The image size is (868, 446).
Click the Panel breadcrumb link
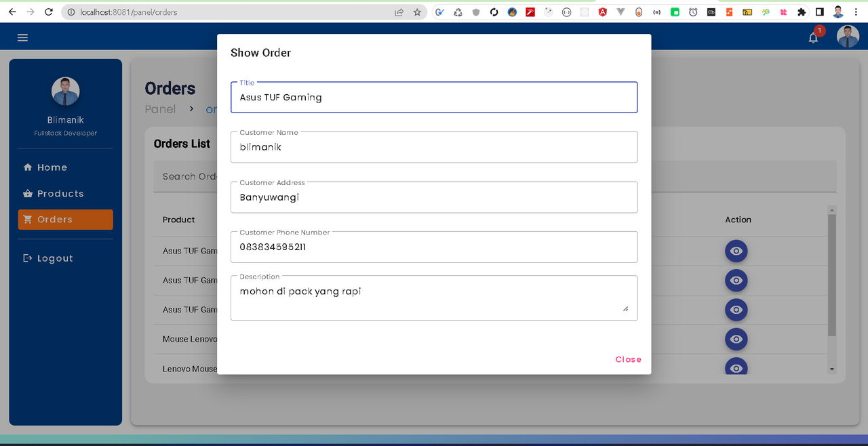[x=160, y=109]
